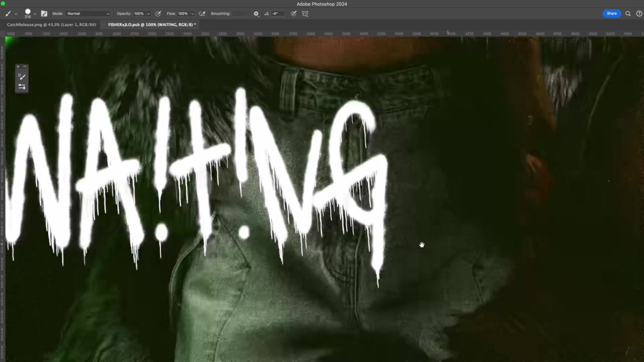This screenshot has width=644, height=362.
Task: Open the Opacity slider arrow
Action: click(148, 14)
